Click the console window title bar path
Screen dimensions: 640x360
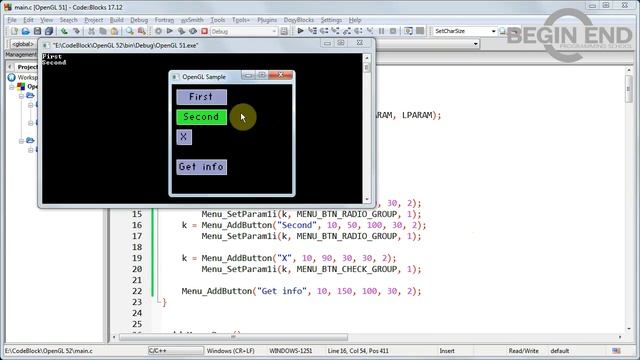(x=125, y=45)
